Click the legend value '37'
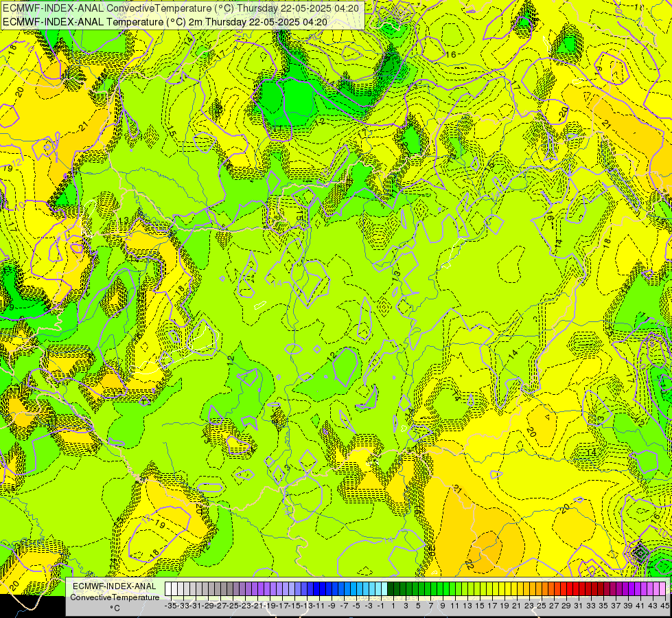Image resolution: width=672 pixels, height=618 pixels. click(x=616, y=606)
